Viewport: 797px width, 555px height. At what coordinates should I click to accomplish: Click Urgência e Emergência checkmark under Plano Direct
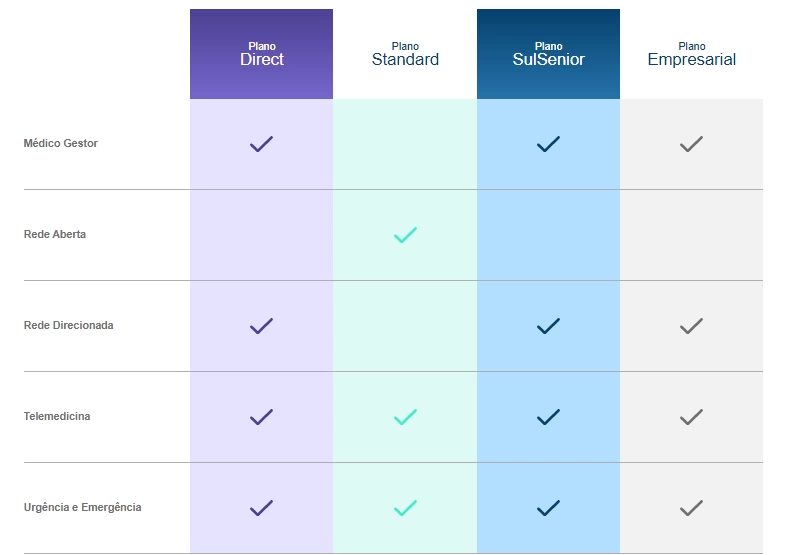[x=261, y=508]
